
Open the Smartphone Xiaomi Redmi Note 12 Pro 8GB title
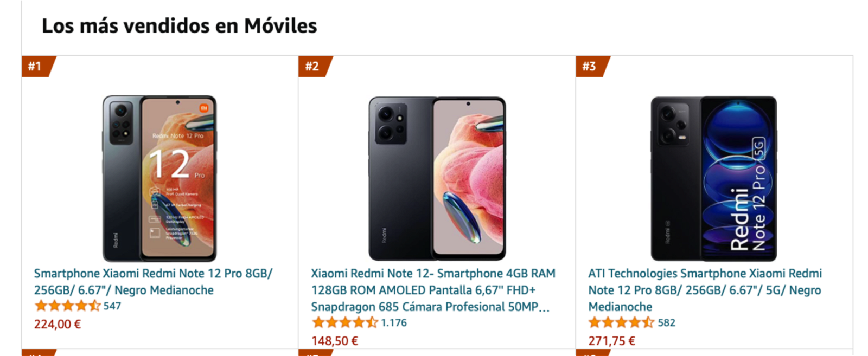click(154, 282)
